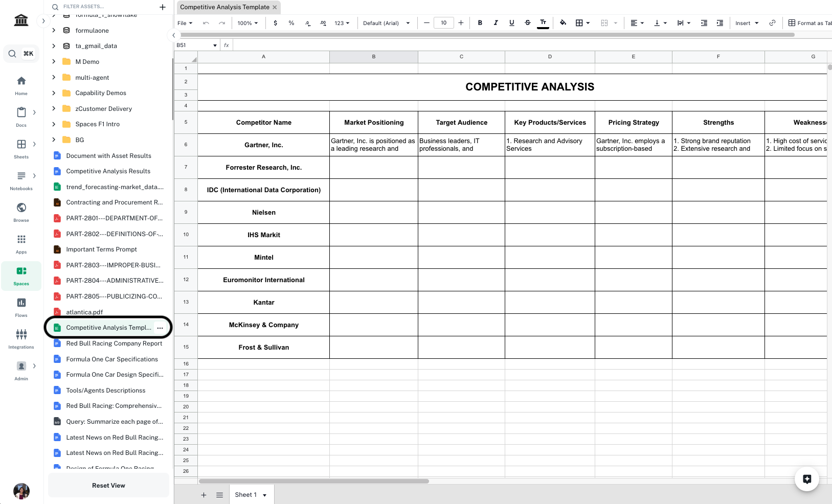Open the 123 number format dropdown
This screenshot has height=504, width=832.
pyautogui.click(x=342, y=23)
